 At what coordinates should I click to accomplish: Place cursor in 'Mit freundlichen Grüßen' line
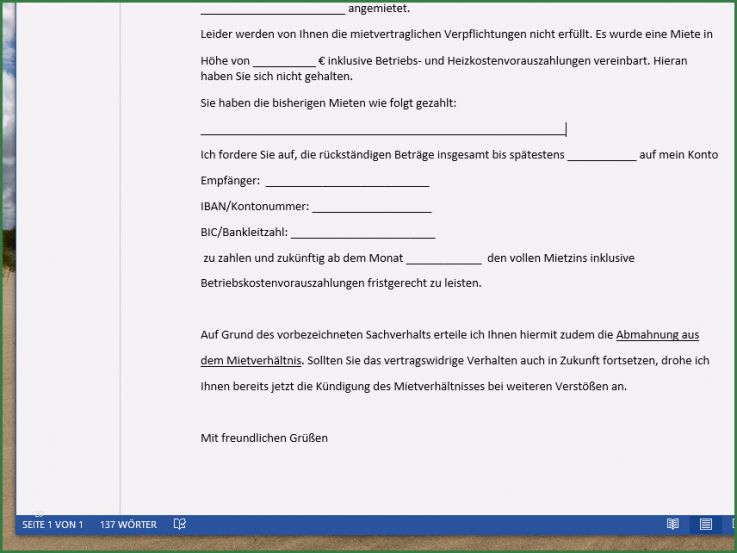click(264, 438)
